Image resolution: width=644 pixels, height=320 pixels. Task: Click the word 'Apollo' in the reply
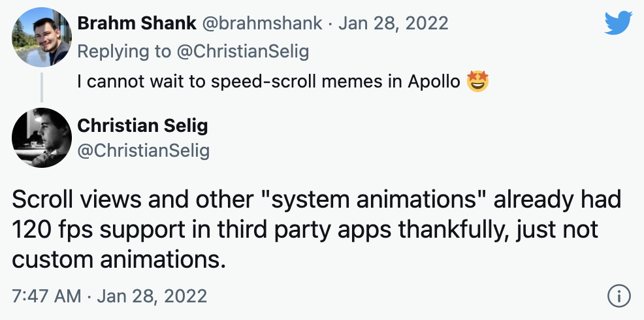(x=434, y=82)
